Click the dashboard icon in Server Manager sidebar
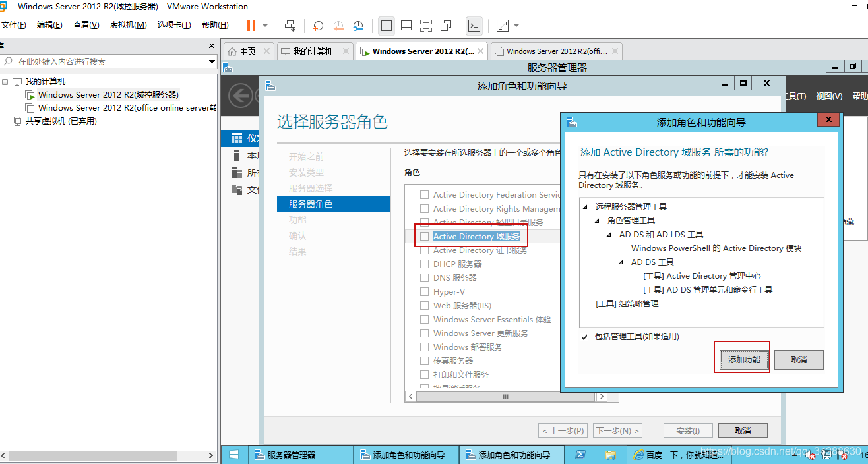868x464 pixels. click(237, 138)
